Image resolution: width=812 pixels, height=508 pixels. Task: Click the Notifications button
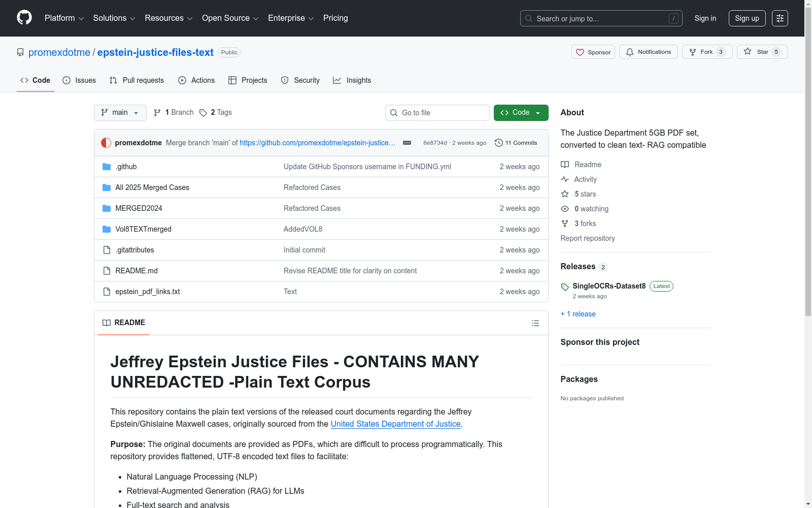click(649, 52)
